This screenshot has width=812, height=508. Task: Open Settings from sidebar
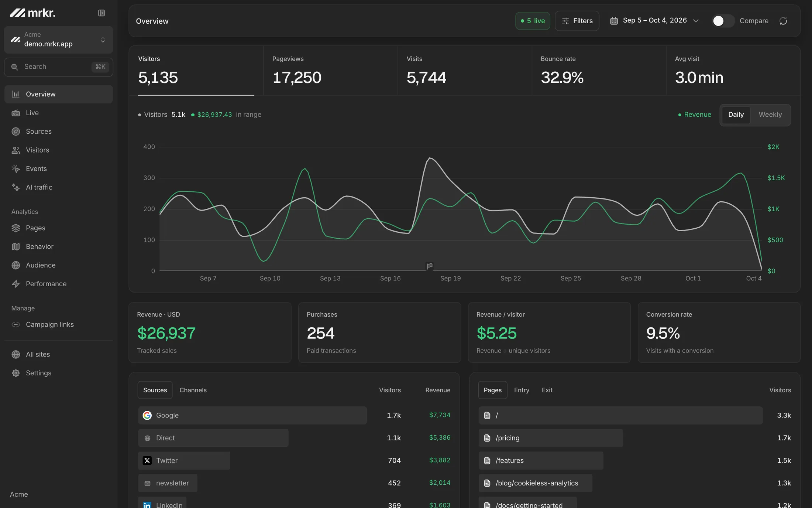coord(59,373)
